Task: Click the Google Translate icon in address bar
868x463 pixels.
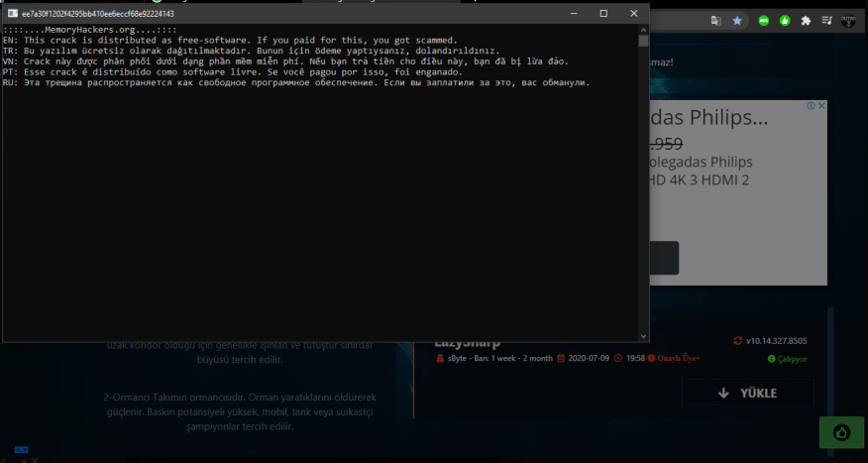Action: (x=715, y=21)
